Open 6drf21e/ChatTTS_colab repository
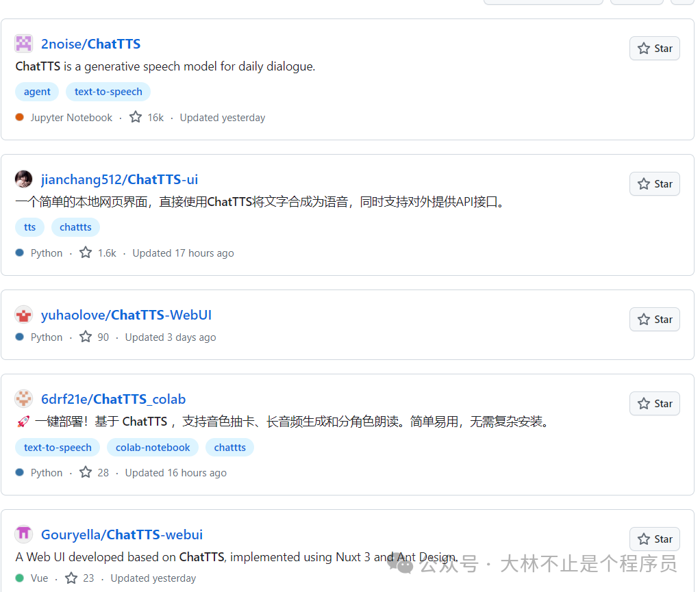 114,399
